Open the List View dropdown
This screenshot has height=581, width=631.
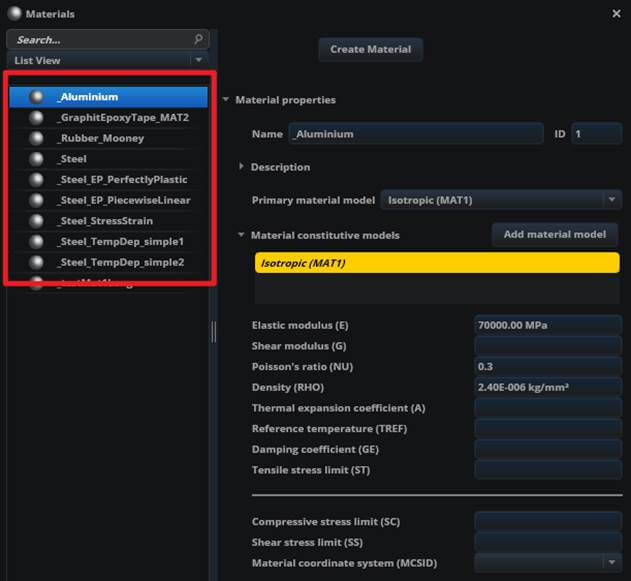[198, 61]
